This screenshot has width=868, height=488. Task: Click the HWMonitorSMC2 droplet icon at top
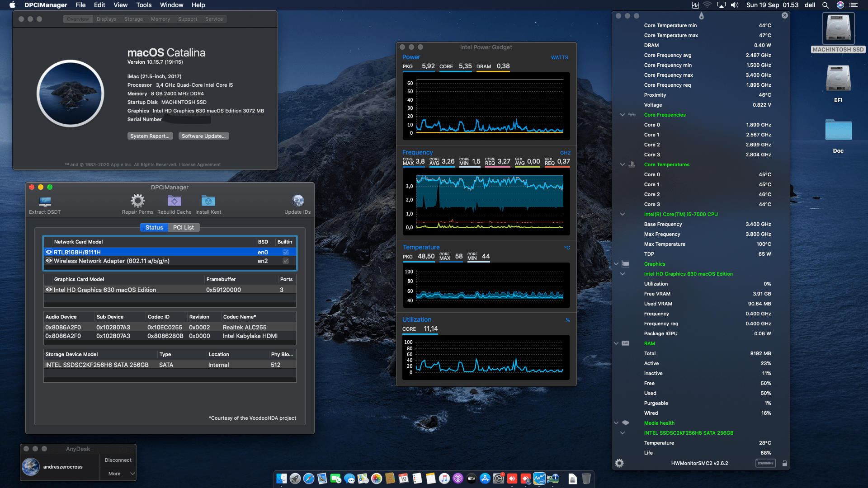(701, 16)
